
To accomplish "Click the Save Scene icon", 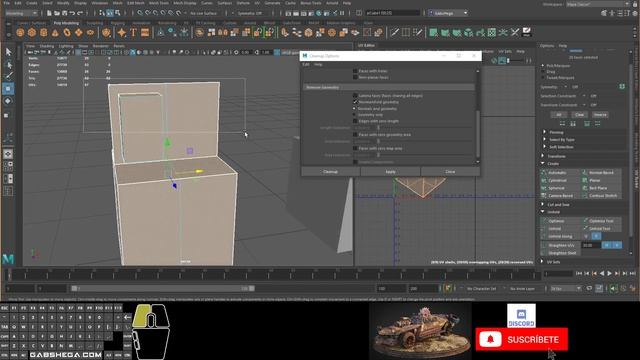I will click(64, 13).
